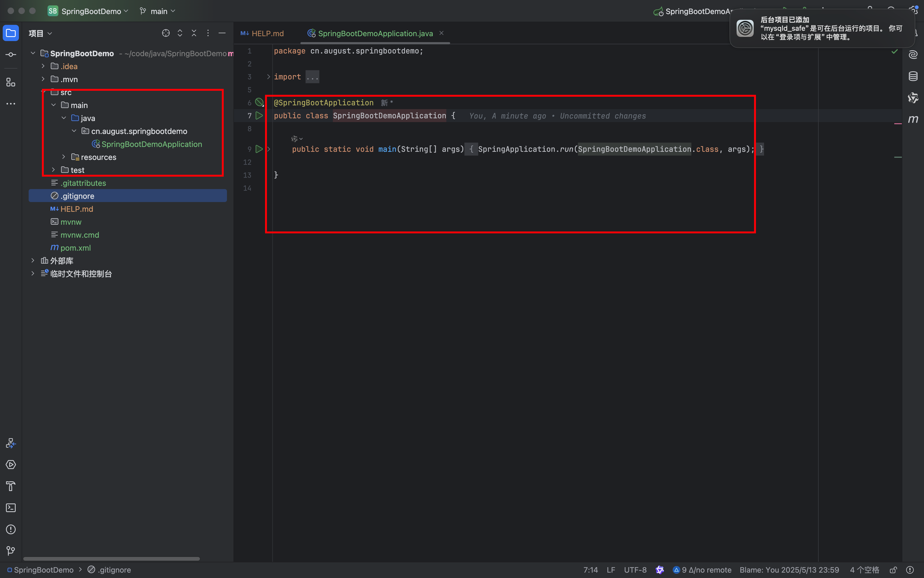Image resolution: width=924 pixels, height=578 pixels.
Task: Expand the resources folder
Action: click(x=63, y=157)
